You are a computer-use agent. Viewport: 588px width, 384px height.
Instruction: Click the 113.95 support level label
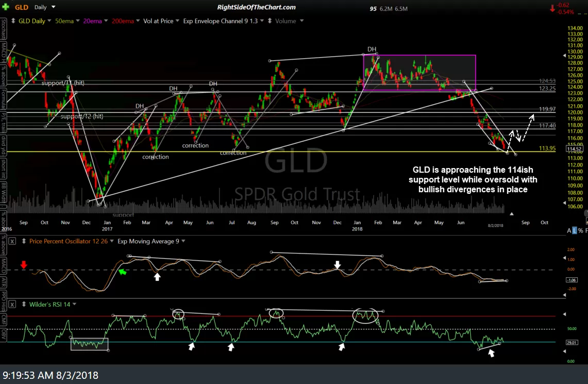547,148
